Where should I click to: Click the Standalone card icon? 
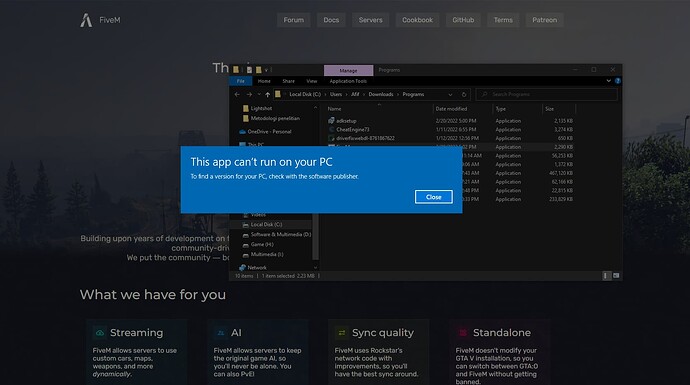point(462,333)
